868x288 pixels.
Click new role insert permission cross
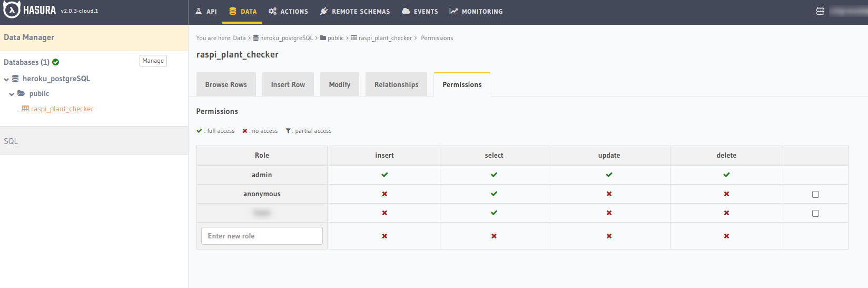click(384, 236)
